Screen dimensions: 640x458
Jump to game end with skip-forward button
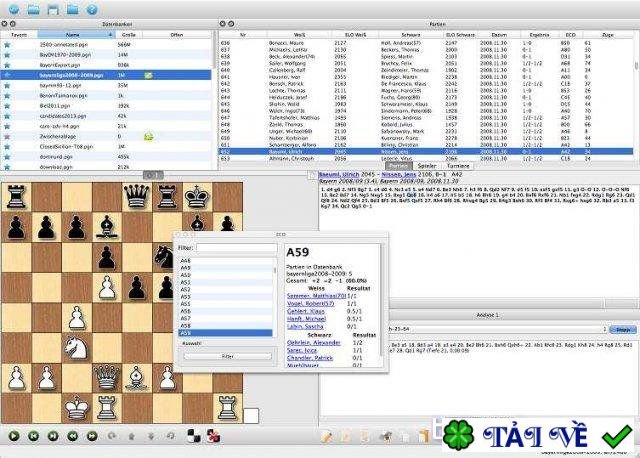[x=53, y=436]
